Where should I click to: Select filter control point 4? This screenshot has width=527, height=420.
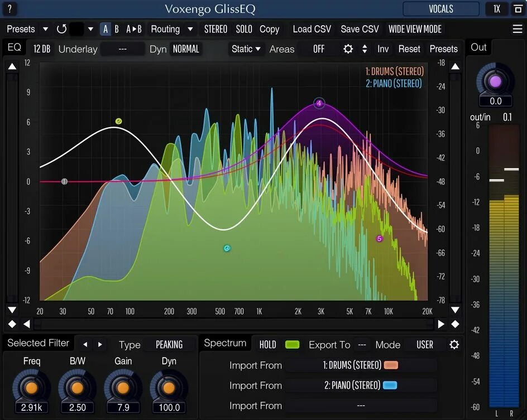click(319, 103)
